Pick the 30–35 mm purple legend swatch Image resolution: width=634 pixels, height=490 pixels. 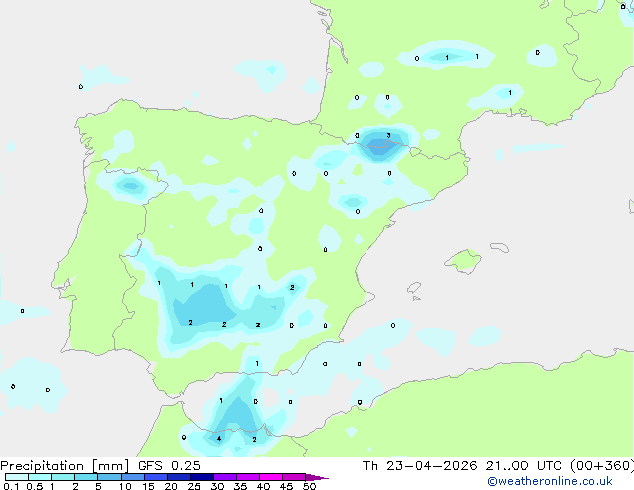point(225,477)
